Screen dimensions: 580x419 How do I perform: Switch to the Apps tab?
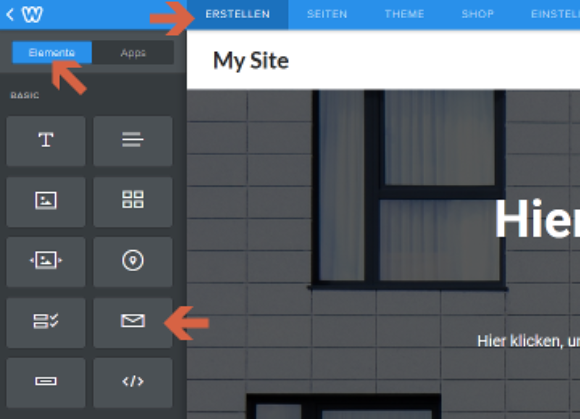coord(133,53)
